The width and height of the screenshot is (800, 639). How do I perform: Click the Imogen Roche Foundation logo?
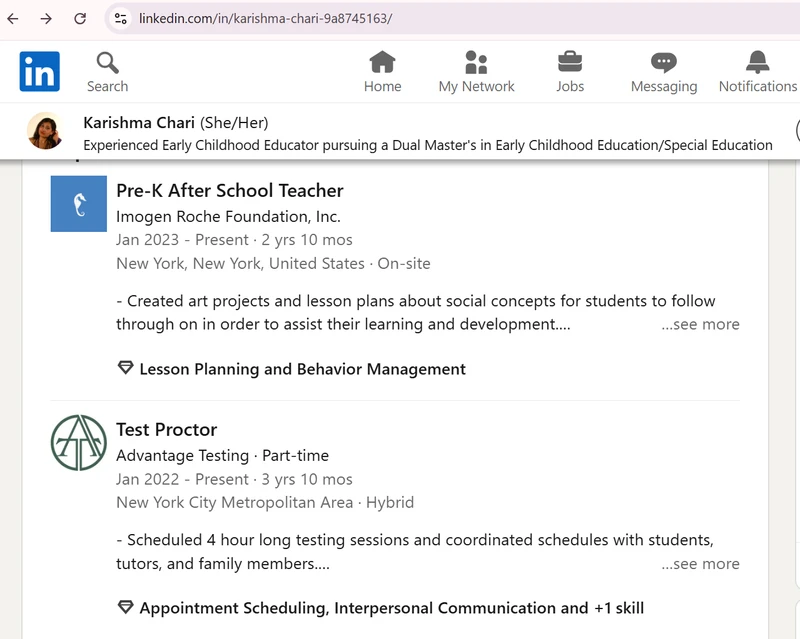click(79, 204)
